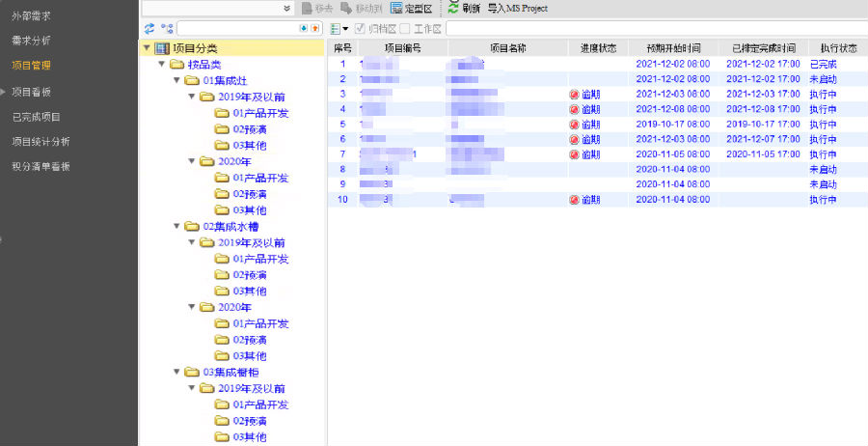Click the 2020年 folder icon under 02集成水槽

206,308
